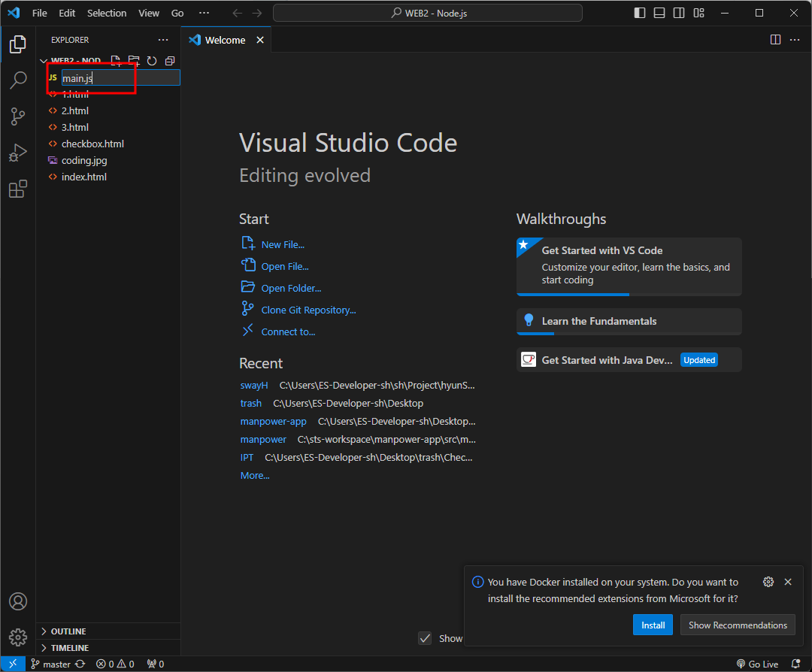Open checkbox.html in the Explorer
Viewport: 812px width, 672px height.
(x=108, y=144)
